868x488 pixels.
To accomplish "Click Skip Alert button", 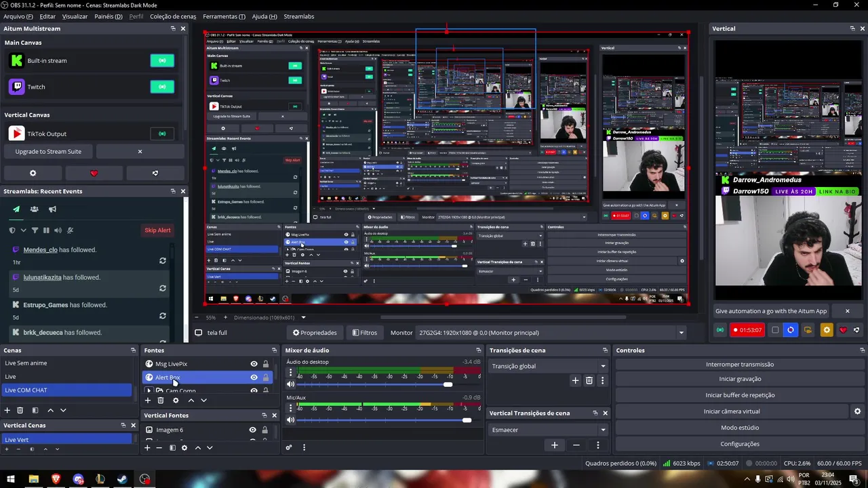I will pyautogui.click(x=157, y=230).
